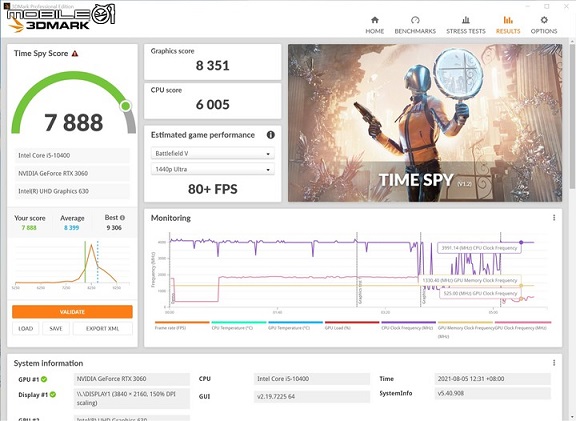Screen dimensions: 576x421
Task: Click the GPU Clock Frequency 525.00 tooltip
Action: coord(480,294)
